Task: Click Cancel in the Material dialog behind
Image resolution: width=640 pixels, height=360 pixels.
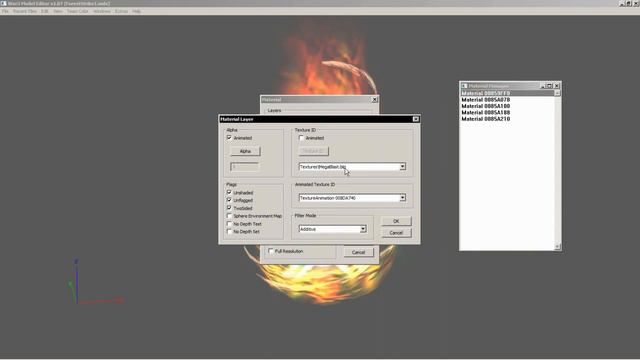Action: (358, 252)
